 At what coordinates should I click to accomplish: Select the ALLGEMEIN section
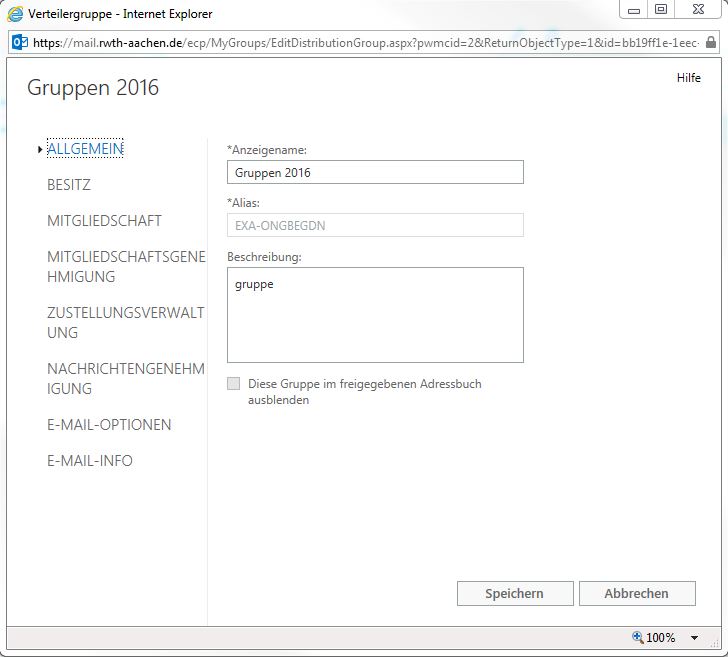(x=85, y=149)
